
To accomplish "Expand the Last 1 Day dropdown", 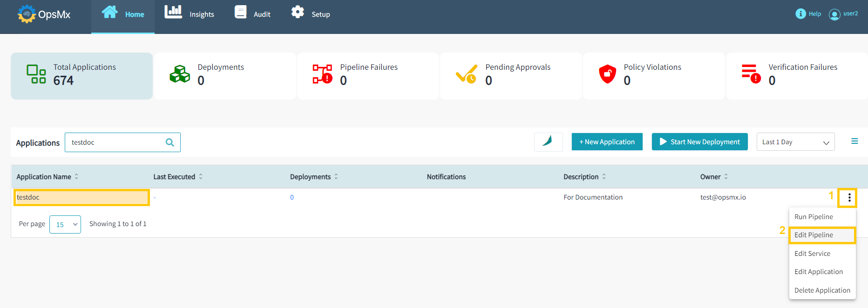I will [x=795, y=142].
